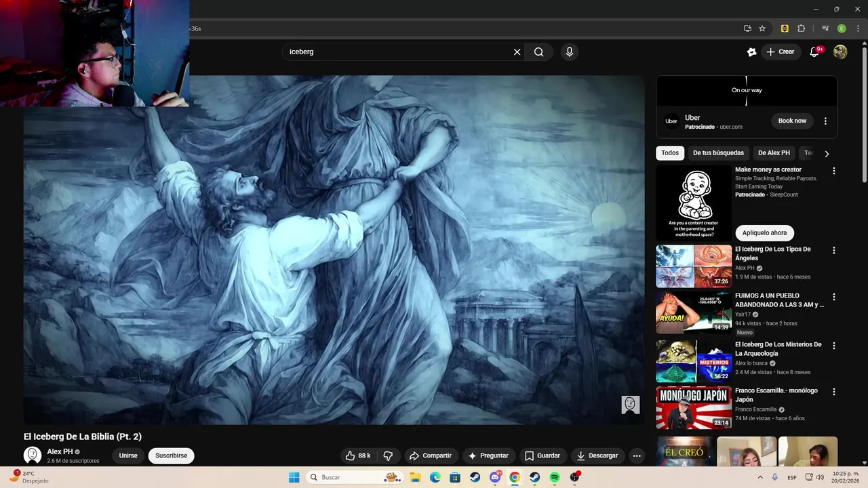
Task: Click Book now on Uber ad
Action: 792,121
